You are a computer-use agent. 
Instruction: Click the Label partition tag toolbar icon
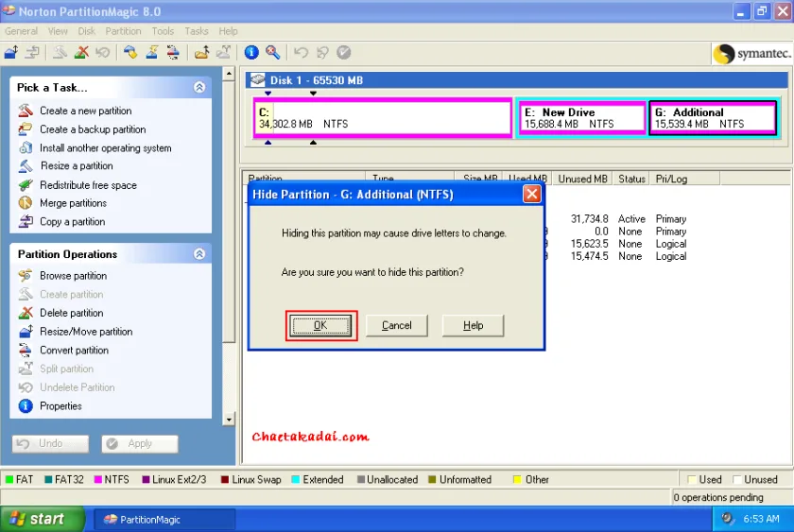pyautogui.click(x=130, y=52)
